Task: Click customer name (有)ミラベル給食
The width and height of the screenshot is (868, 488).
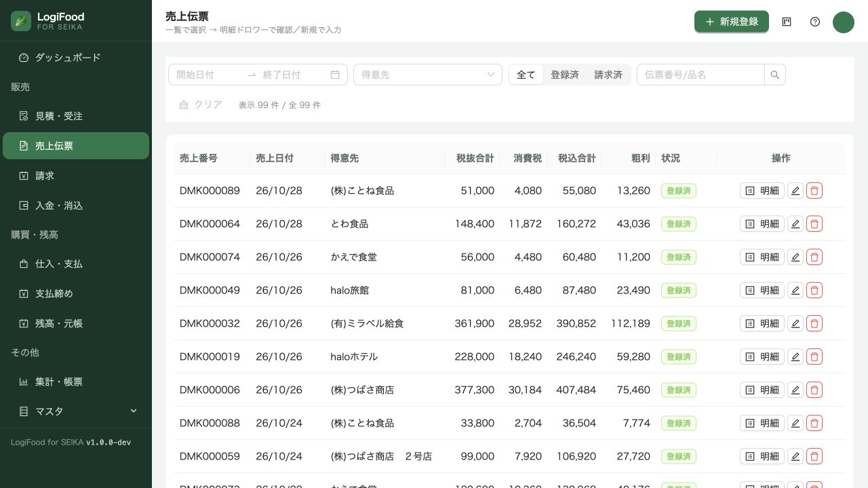Action: click(x=368, y=324)
